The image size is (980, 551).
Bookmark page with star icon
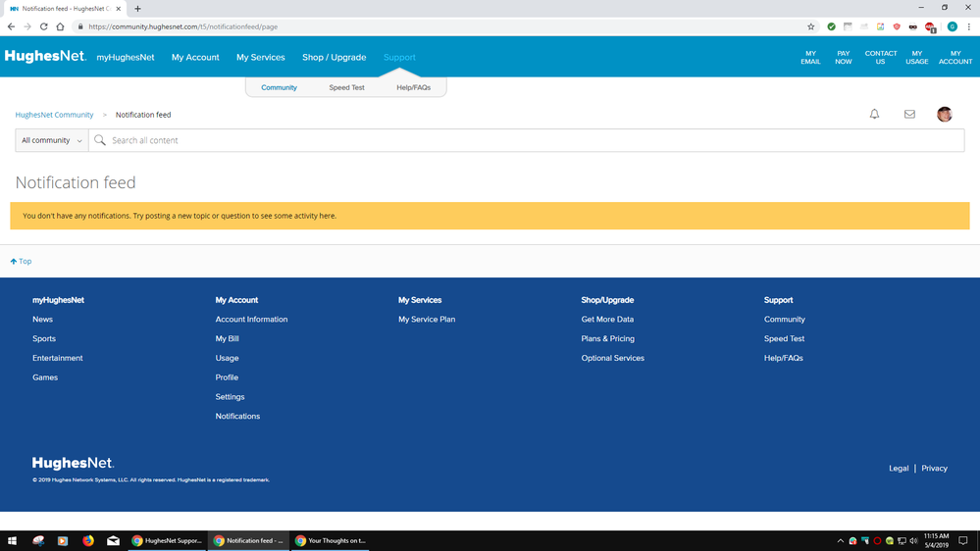click(810, 26)
